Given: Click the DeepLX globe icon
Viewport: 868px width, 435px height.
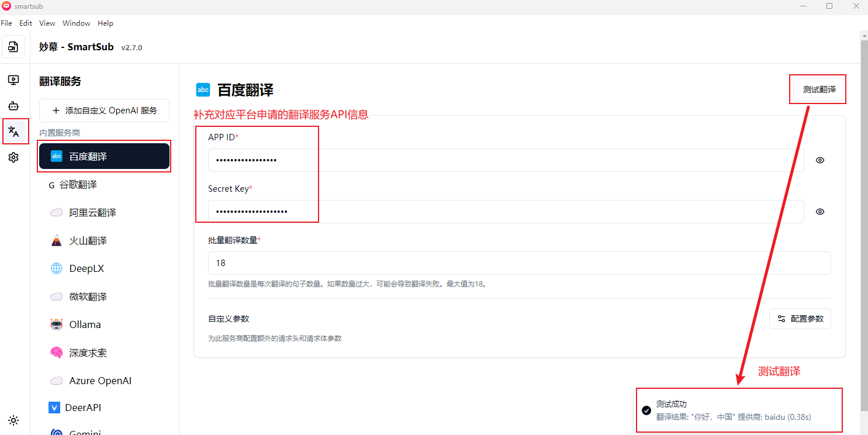Looking at the screenshot, I should 57,268.
